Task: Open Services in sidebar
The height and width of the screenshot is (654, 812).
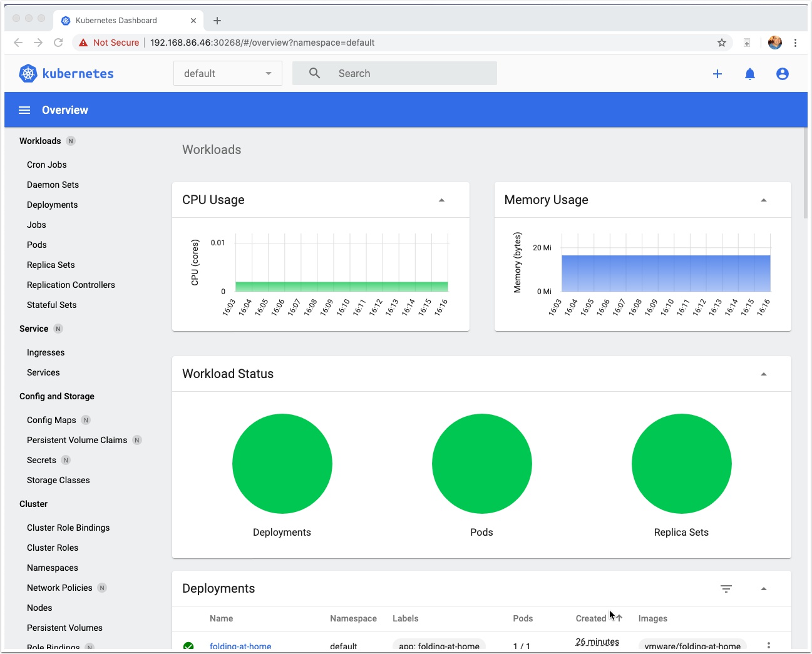Action: tap(43, 372)
